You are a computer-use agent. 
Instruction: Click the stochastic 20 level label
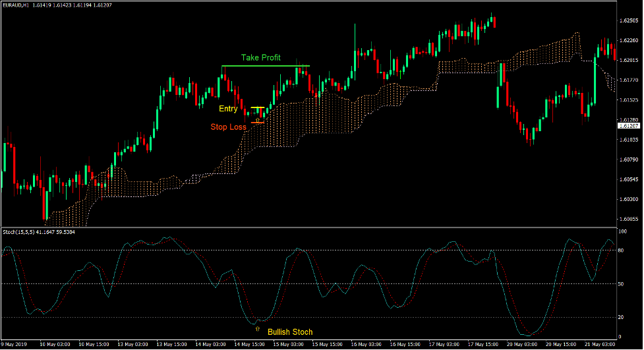[621, 317]
